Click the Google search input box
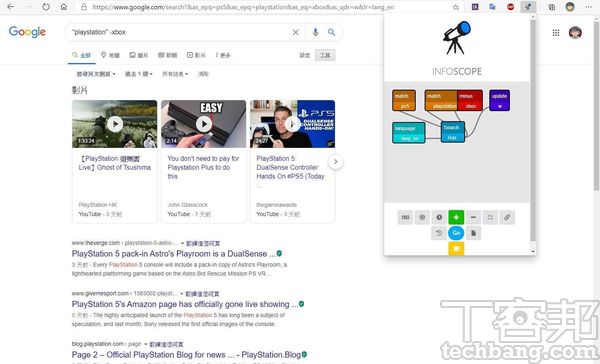This screenshot has height=364, width=600. coord(180,32)
